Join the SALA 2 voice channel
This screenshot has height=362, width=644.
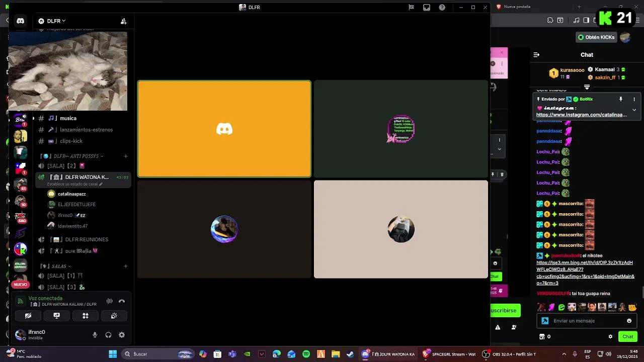coord(83,166)
